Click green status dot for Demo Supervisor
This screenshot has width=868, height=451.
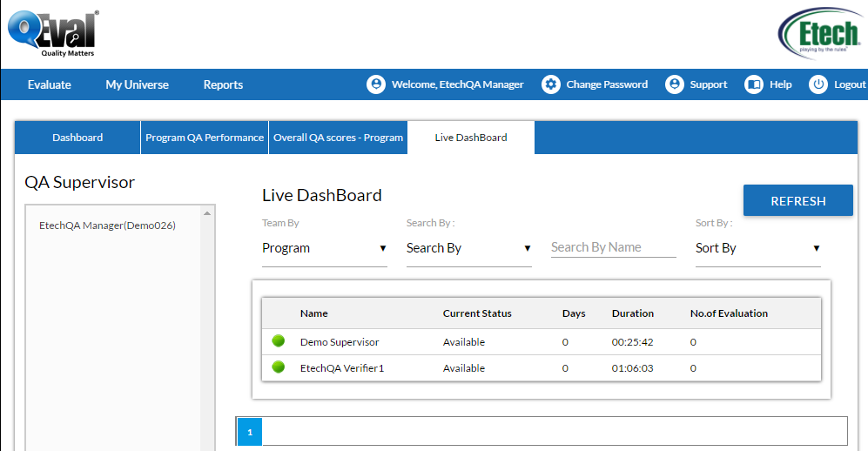[279, 341]
